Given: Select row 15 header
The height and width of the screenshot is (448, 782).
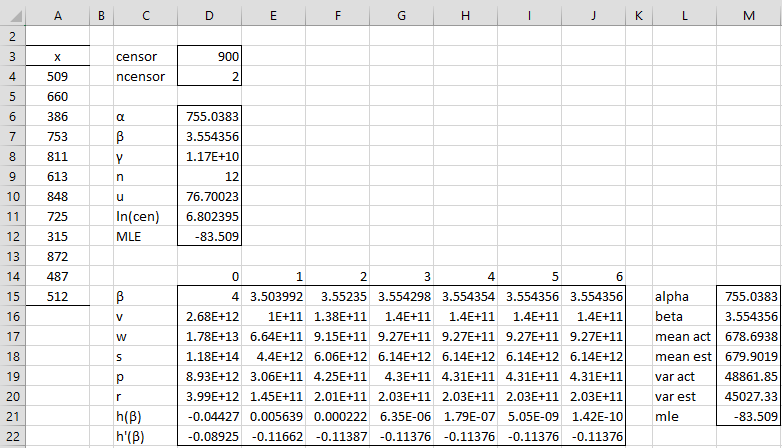Looking at the screenshot, I should (x=12, y=296).
